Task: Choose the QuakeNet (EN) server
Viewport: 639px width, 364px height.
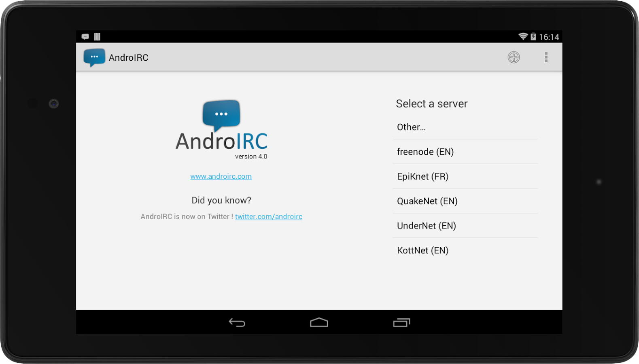Action: click(x=465, y=201)
